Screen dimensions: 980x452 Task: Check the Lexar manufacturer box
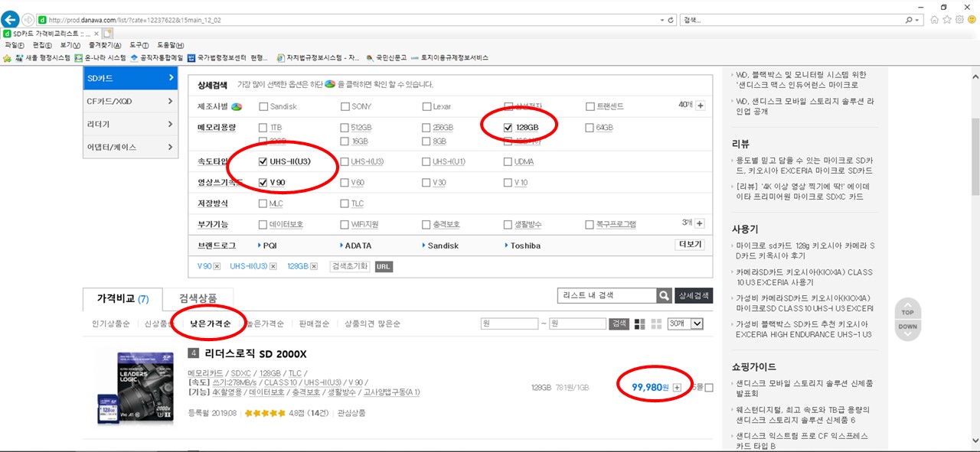426,106
